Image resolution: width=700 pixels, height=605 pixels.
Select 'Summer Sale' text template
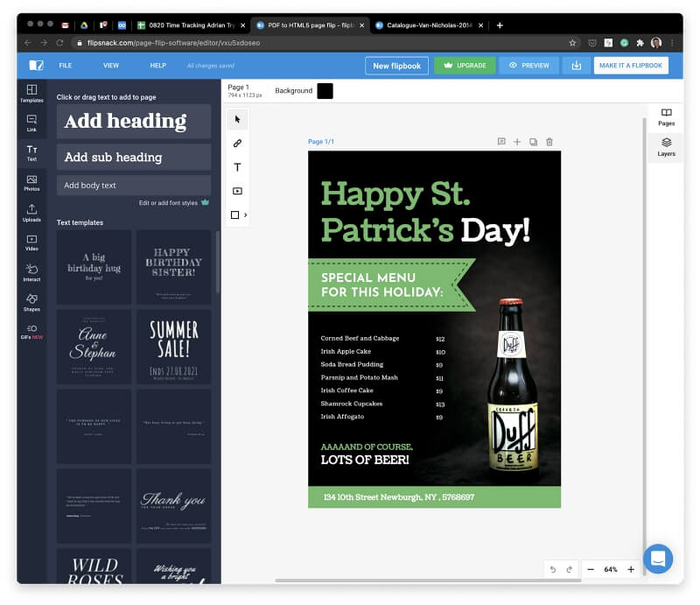point(173,347)
